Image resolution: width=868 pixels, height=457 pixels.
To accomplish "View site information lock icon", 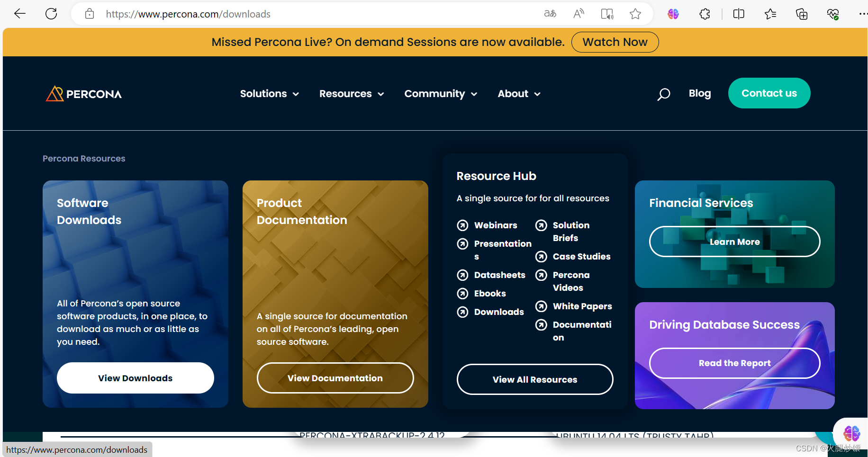I will click(x=90, y=14).
